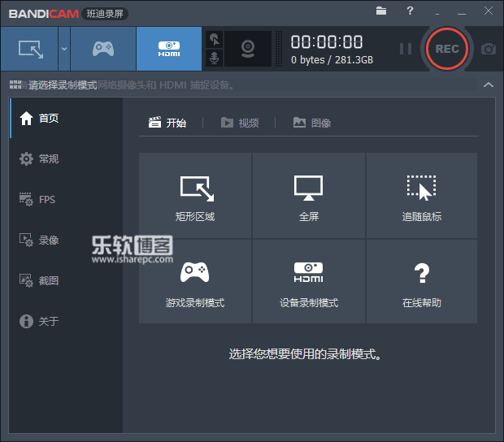Screen dimensions: 504x442
Task: Open the 截图 screenshot settings section
Action: click(66, 280)
